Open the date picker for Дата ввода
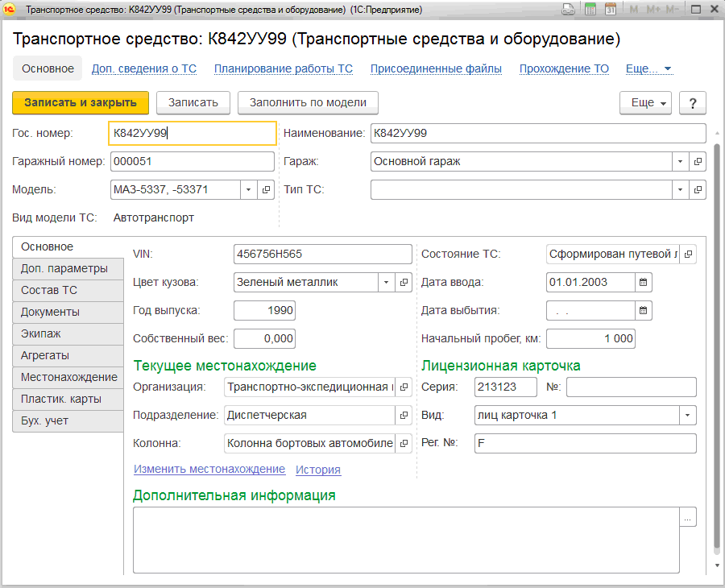The height and width of the screenshot is (588, 725). pyautogui.click(x=643, y=282)
